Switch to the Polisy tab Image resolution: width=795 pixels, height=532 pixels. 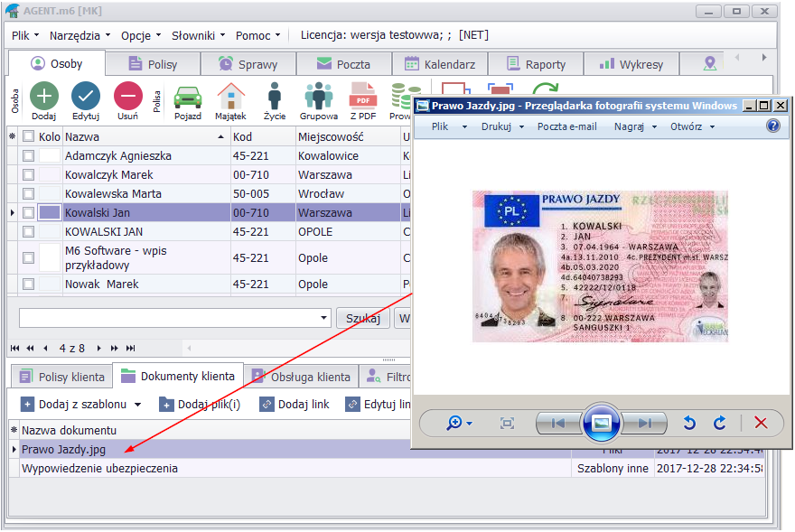point(153,64)
